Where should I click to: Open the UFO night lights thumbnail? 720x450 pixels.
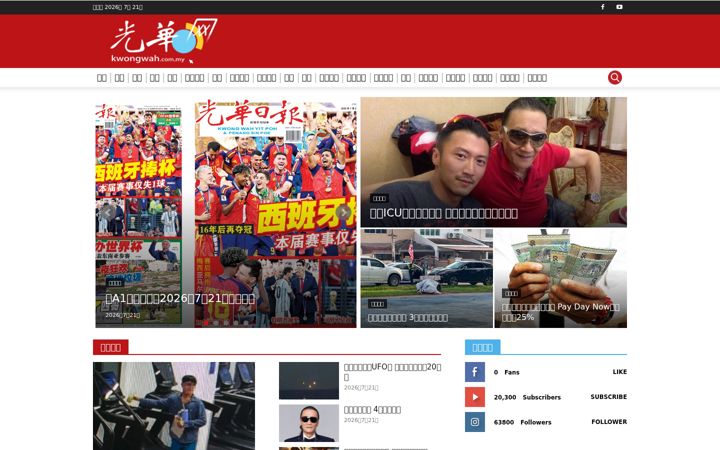[309, 381]
